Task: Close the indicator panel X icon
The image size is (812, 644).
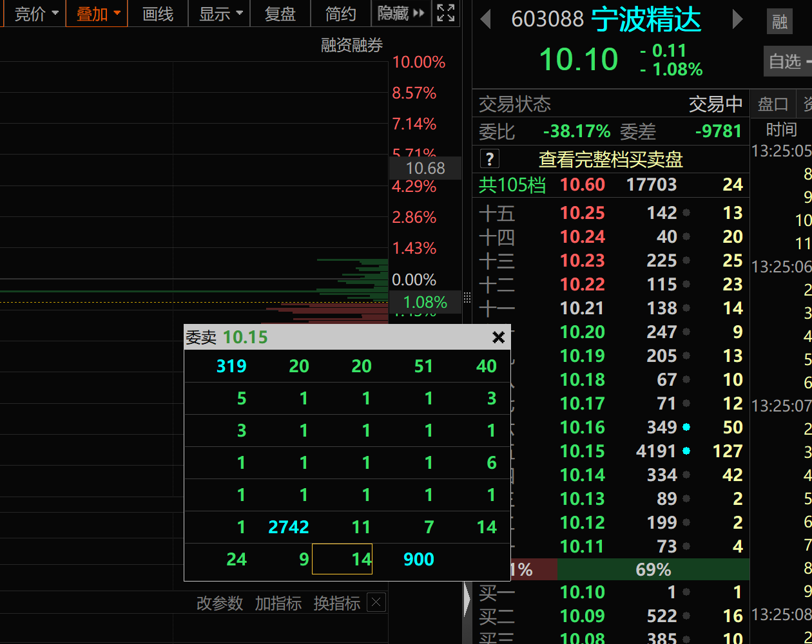Action: [376, 603]
